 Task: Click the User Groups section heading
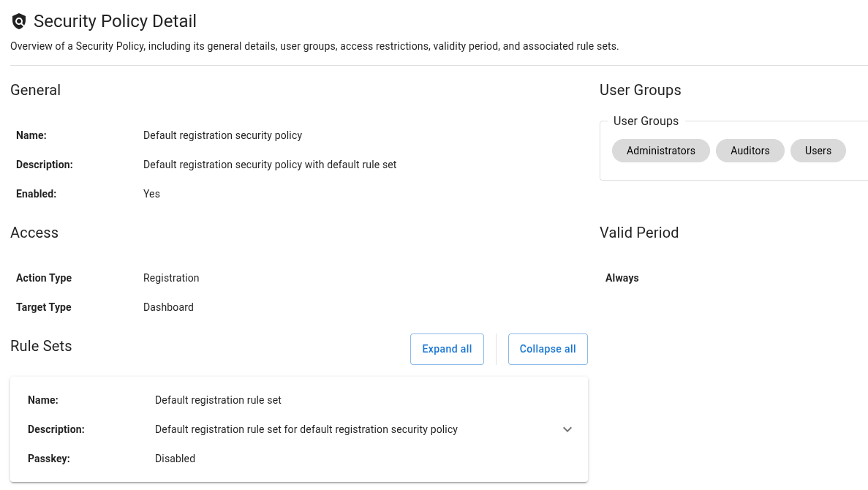[x=640, y=90]
